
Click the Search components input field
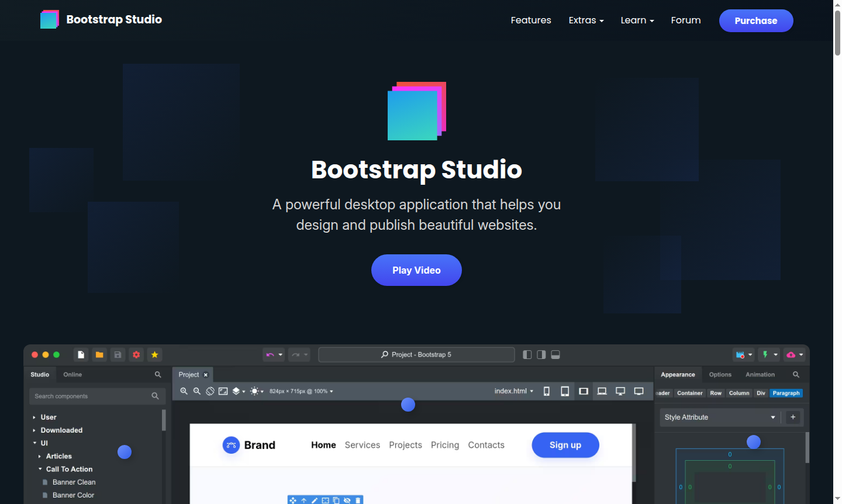[94, 396]
